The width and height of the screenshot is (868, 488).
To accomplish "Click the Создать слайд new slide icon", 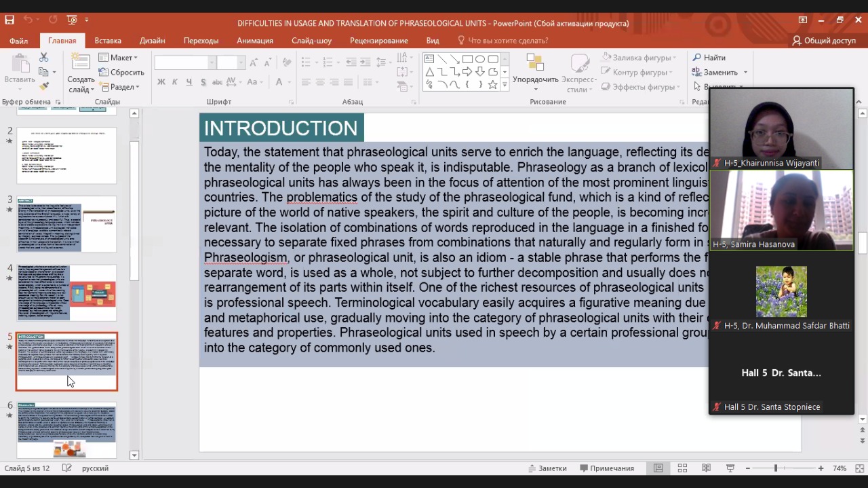I will click(81, 63).
